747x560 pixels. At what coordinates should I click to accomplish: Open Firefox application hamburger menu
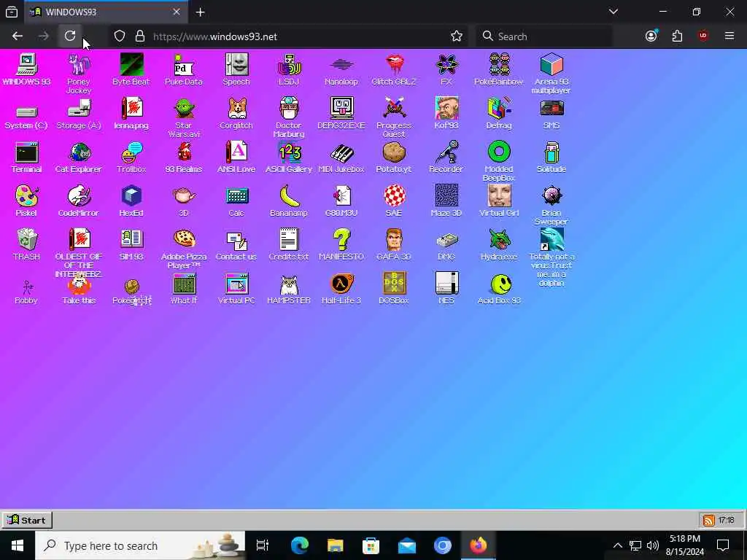click(729, 36)
